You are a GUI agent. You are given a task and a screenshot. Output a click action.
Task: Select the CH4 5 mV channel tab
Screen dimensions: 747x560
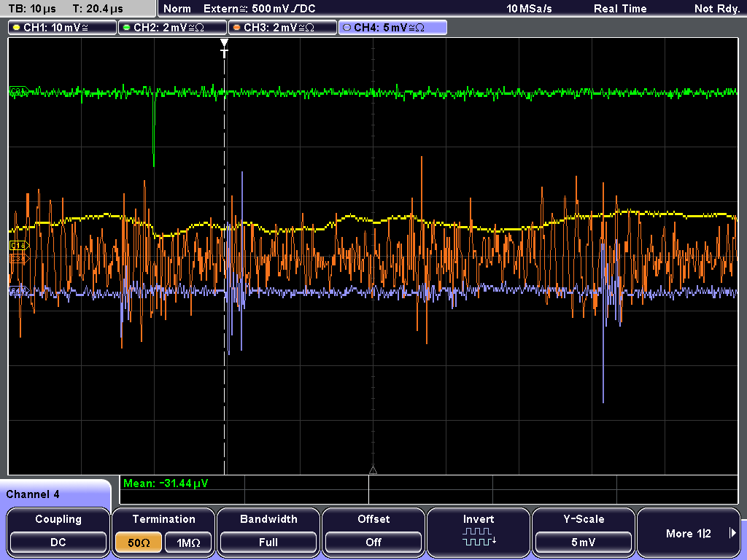point(393,28)
